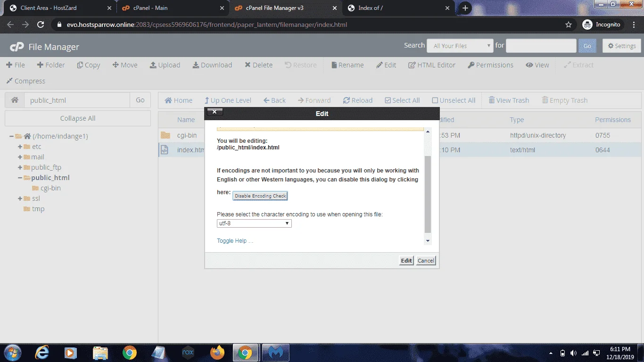The image size is (644, 362).
Task: Click the path field Go button
Action: (x=140, y=100)
